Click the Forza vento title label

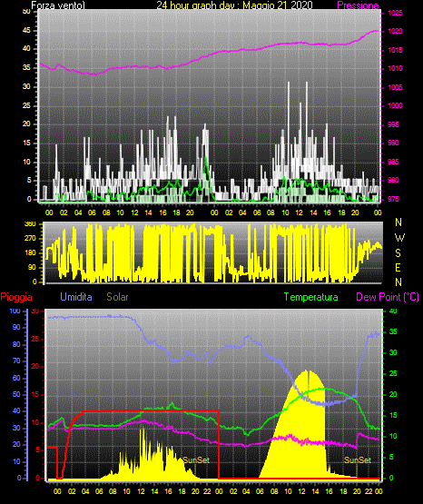pyautogui.click(x=58, y=5)
